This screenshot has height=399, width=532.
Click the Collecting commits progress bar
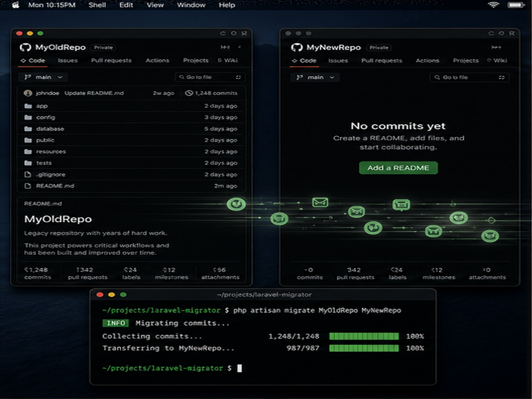pos(364,336)
